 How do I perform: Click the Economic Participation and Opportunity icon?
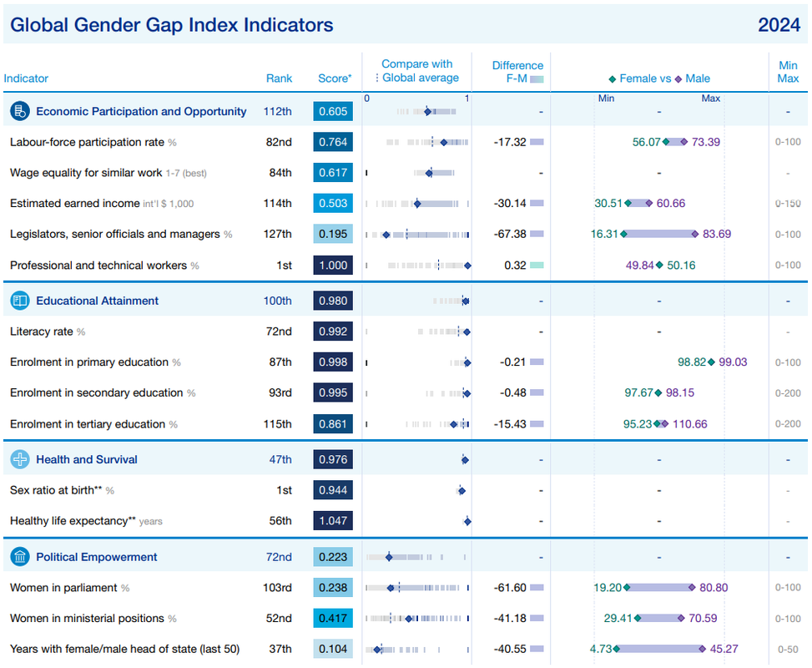20,111
